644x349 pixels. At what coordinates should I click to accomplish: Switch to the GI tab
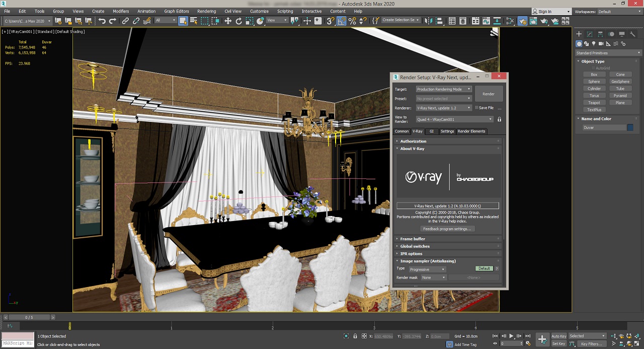[431, 131]
